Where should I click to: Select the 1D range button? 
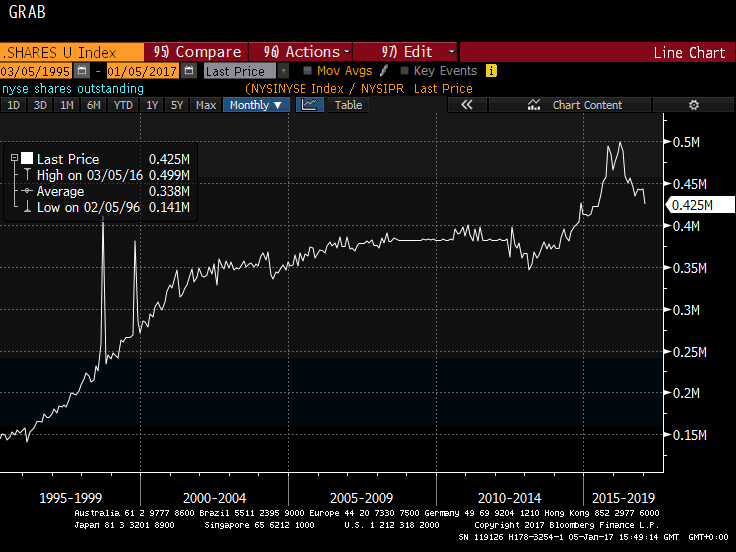coord(14,105)
